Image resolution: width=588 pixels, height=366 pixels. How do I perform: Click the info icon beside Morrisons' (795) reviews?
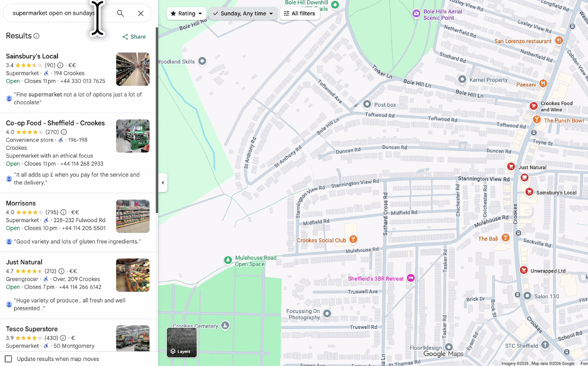pos(64,212)
